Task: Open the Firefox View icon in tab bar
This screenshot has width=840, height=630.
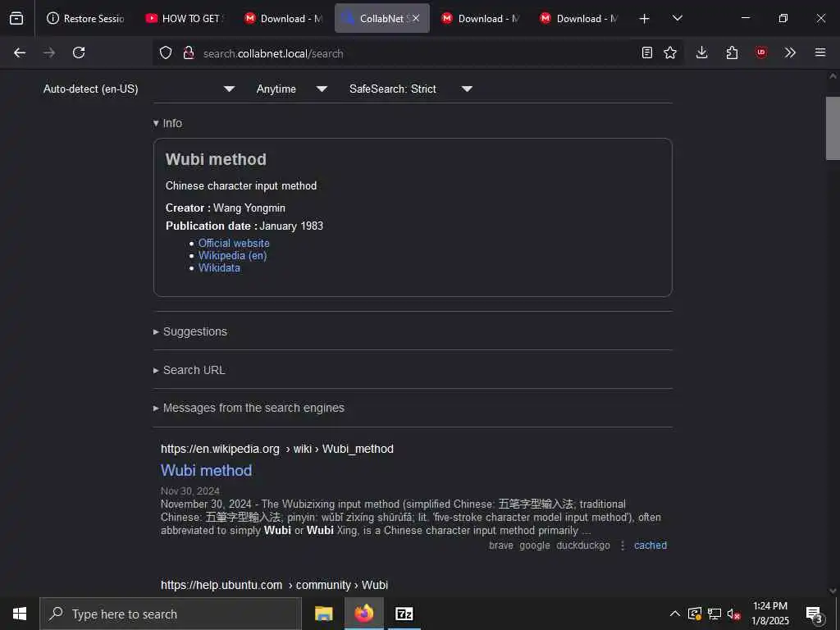Action: coord(16,18)
